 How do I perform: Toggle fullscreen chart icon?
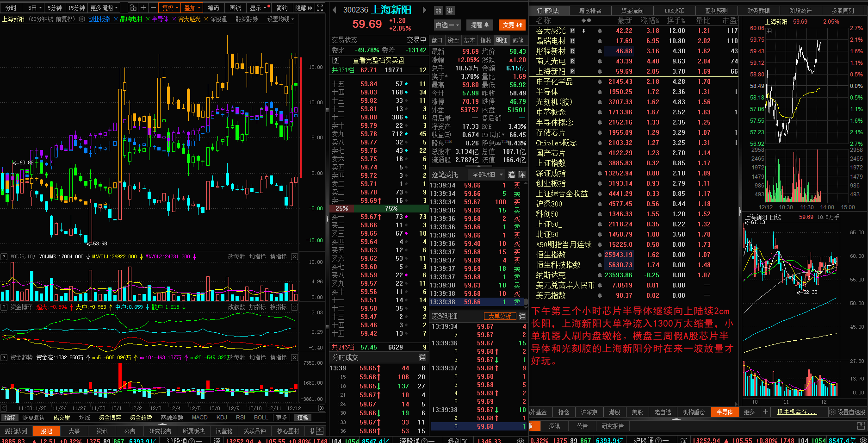tap(320, 8)
